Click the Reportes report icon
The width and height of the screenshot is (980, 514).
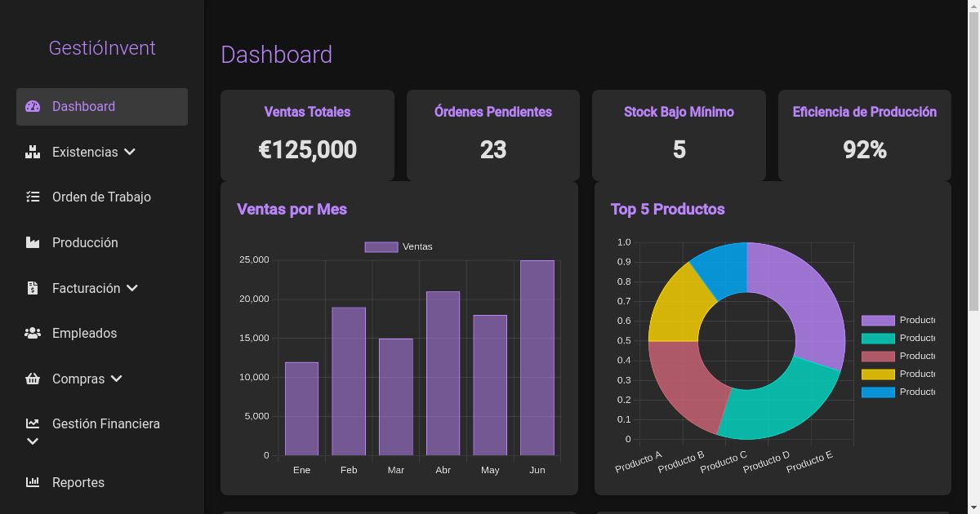point(33,482)
